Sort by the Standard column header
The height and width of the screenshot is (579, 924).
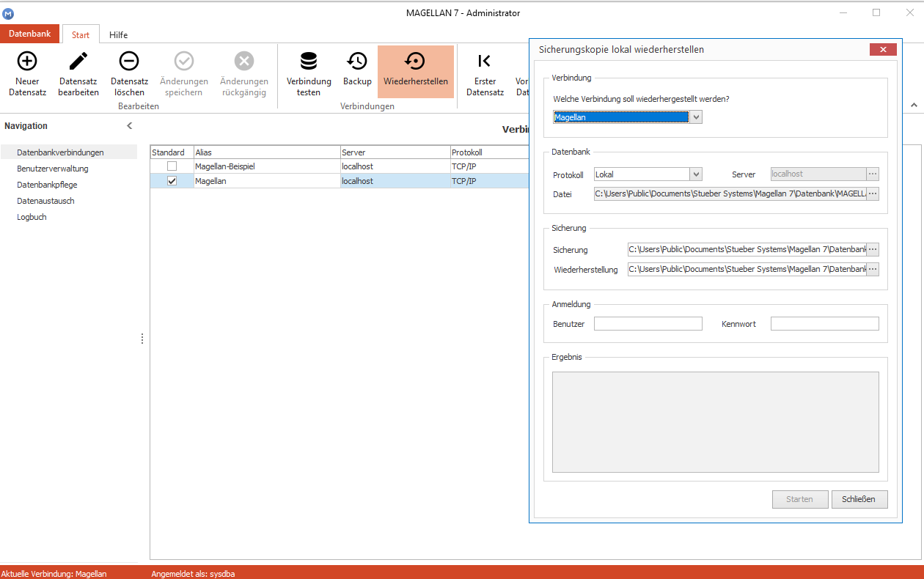172,152
